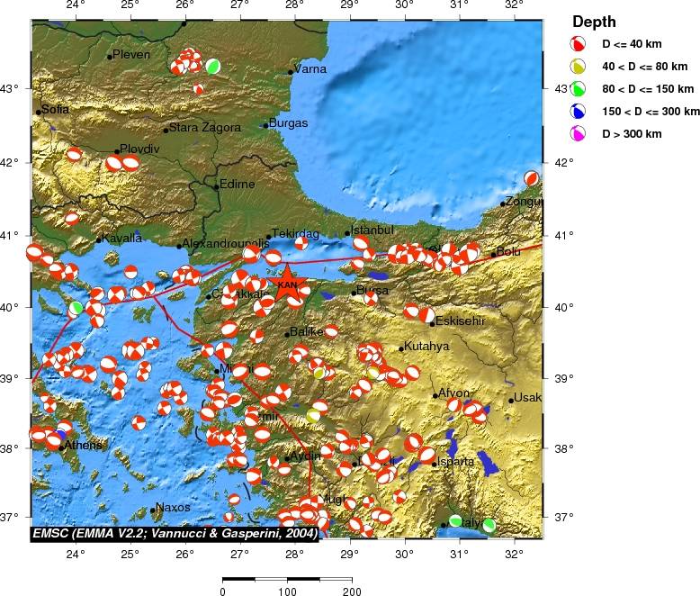Click the Depth legend title
700x596 pixels.
(x=595, y=22)
